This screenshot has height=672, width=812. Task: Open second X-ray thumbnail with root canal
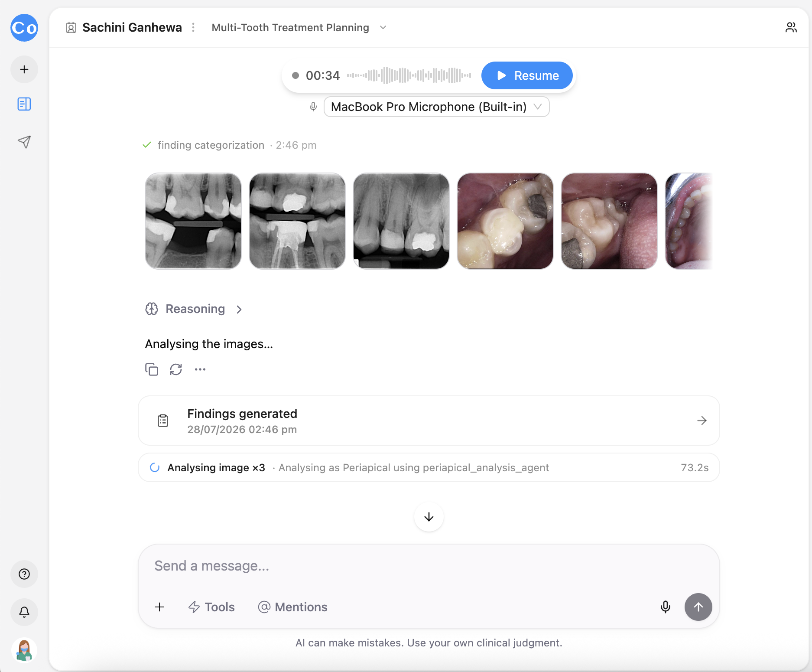coord(297,221)
